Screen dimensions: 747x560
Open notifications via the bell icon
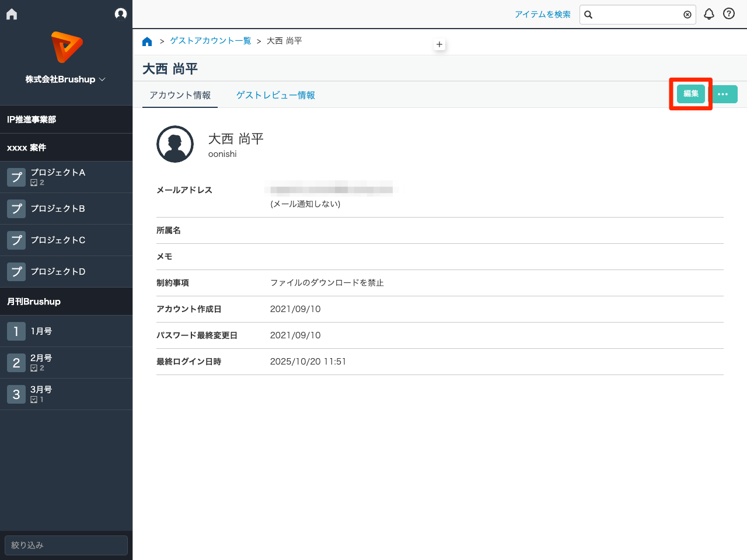coord(709,14)
